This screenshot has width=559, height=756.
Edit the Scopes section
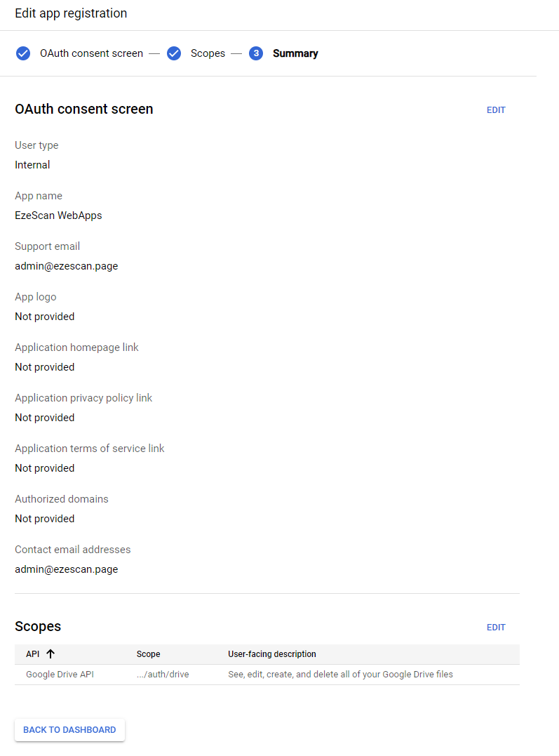[496, 628]
